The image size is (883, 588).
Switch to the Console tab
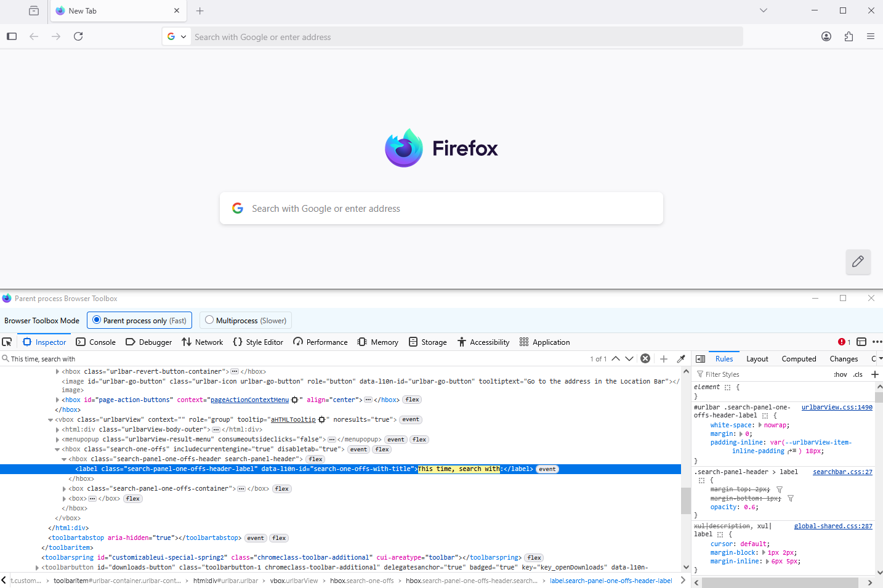[x=96, y=342]
